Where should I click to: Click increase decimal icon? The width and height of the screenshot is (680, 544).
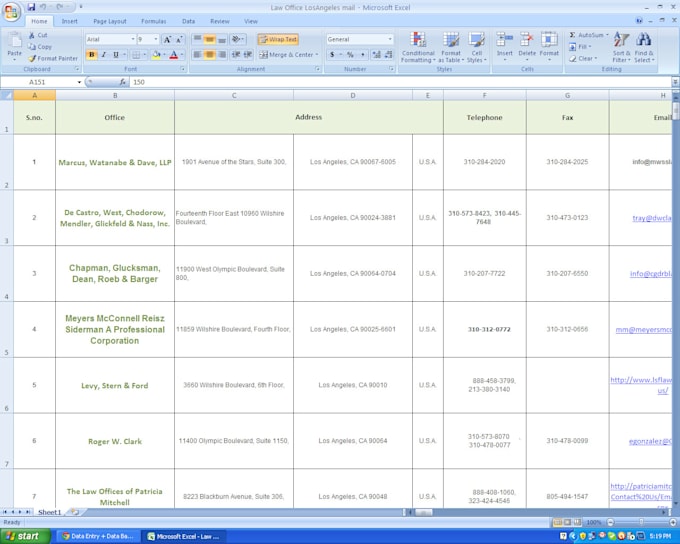pyautogui.click(x=376, y=55)
